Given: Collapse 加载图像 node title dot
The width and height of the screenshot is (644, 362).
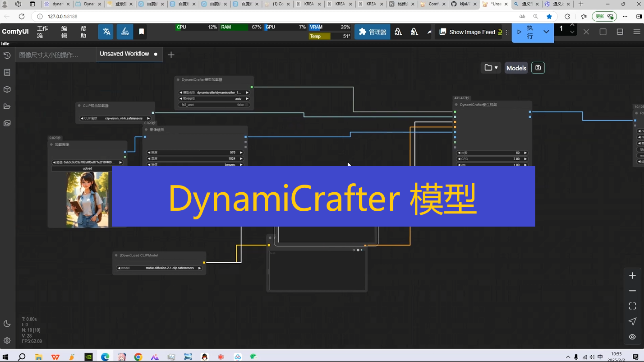Looking at the screenshot, I should coord(51,145).
